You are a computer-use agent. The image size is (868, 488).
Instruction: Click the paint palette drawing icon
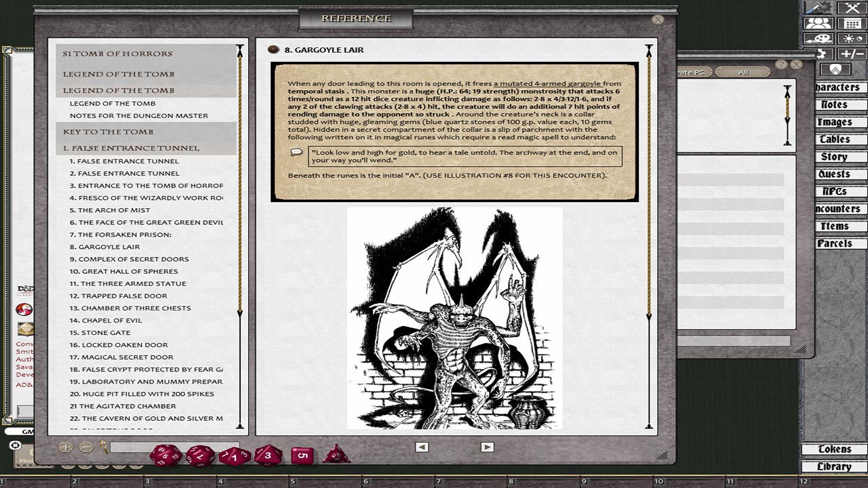coord(818,39)
